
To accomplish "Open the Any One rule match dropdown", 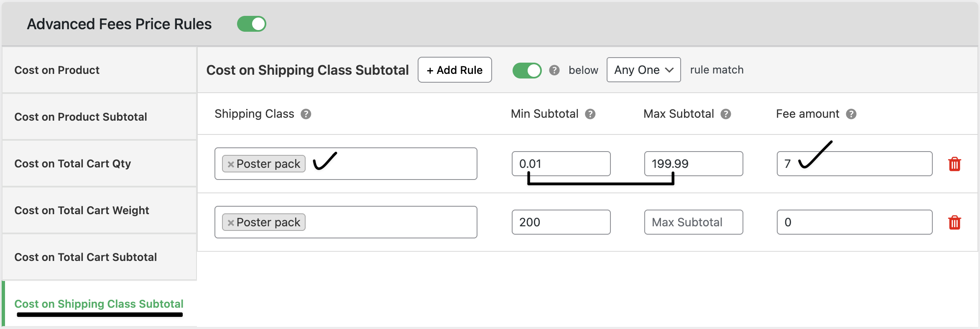I will pos(643,70).
